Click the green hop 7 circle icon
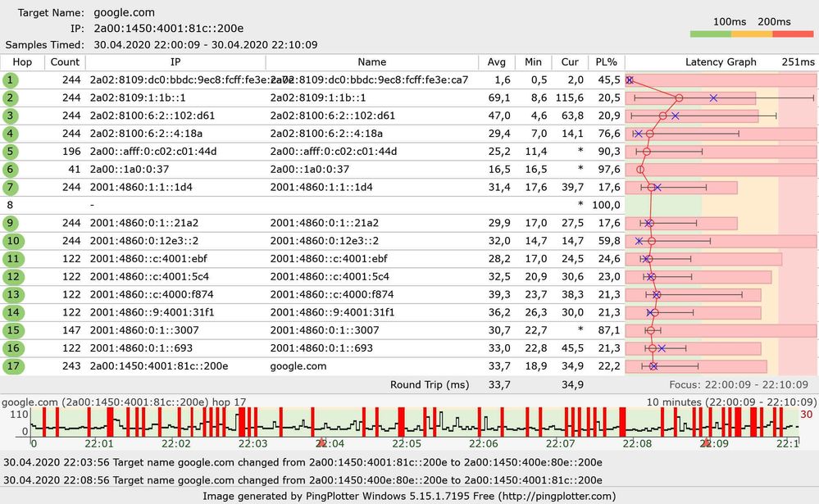 [11, 188]
